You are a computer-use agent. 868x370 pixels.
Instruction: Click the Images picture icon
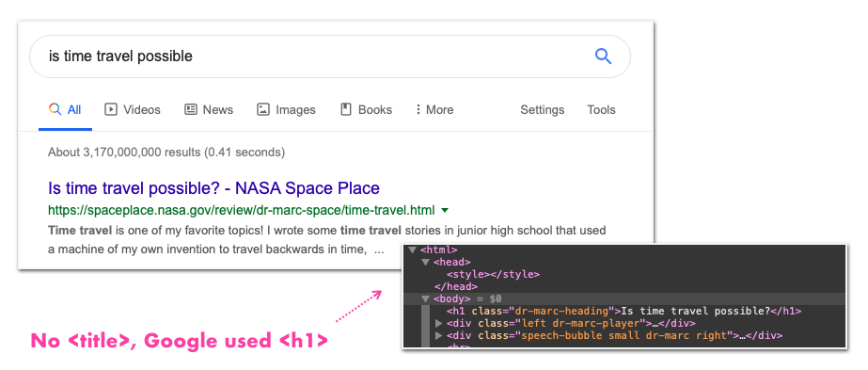pos(263,109)
